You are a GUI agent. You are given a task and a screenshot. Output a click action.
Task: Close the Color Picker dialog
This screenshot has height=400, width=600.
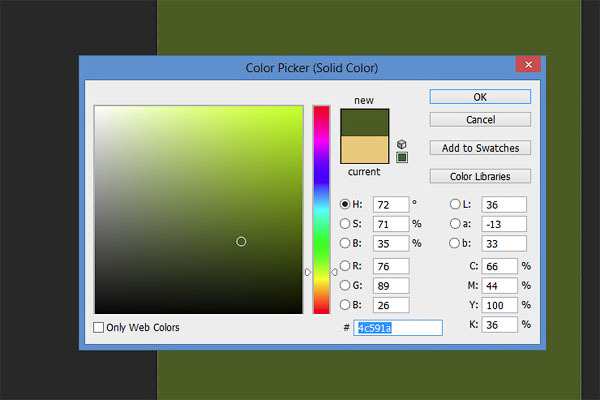[528, 64]
